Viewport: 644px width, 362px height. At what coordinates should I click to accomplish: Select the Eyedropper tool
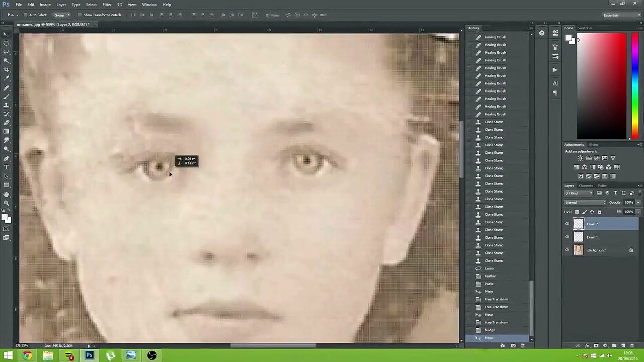7,78
